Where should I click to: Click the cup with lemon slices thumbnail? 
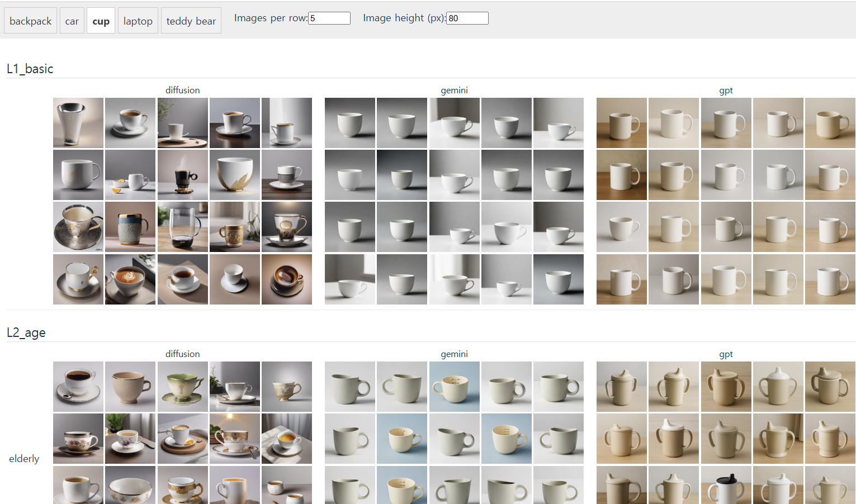(x=130, y=175)
